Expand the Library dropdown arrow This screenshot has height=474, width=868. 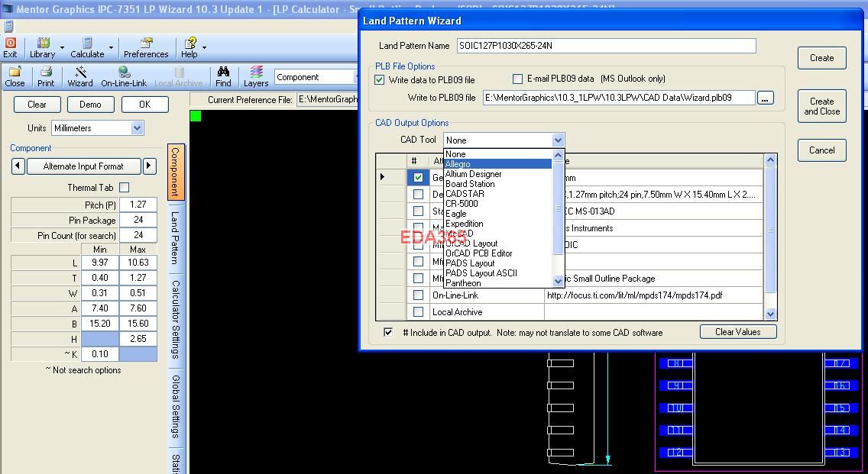coord(62,47)
